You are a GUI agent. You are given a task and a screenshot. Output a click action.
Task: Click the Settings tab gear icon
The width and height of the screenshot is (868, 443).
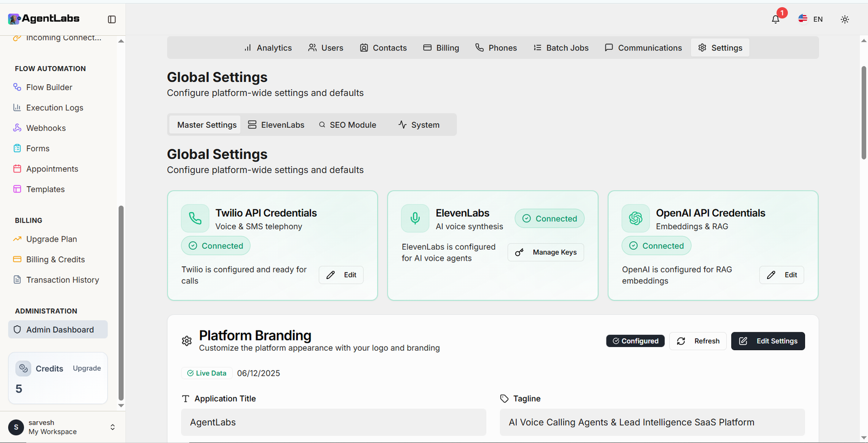(702, 48)
